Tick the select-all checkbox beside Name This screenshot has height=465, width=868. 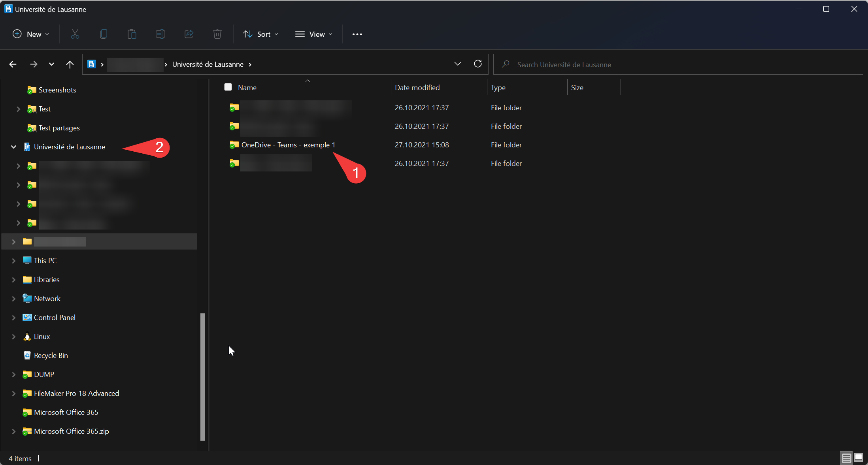[228, 87]
